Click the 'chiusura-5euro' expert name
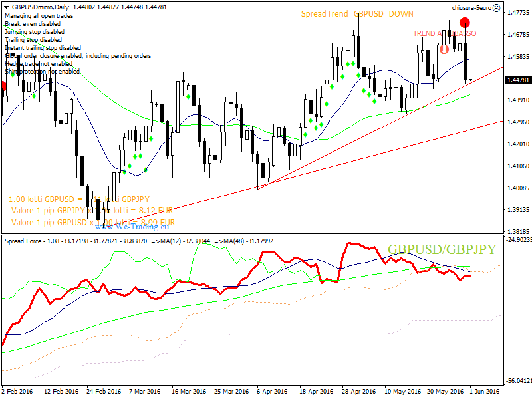Screen dimensions: 532x399 (x=472, y=7)
